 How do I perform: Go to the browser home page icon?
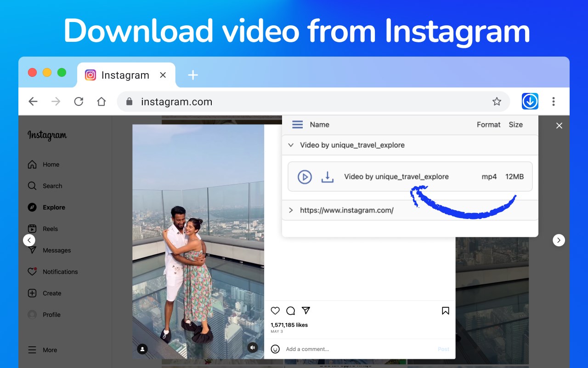pyautogui.click(x=102, y=102)
